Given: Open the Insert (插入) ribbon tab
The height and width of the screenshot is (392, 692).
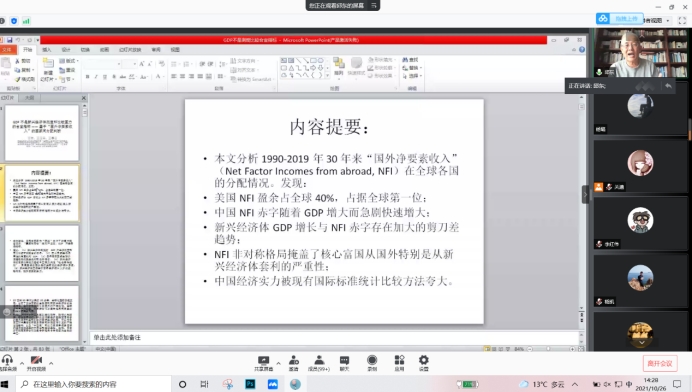Looking at the screenshot, I should [46, 50].
